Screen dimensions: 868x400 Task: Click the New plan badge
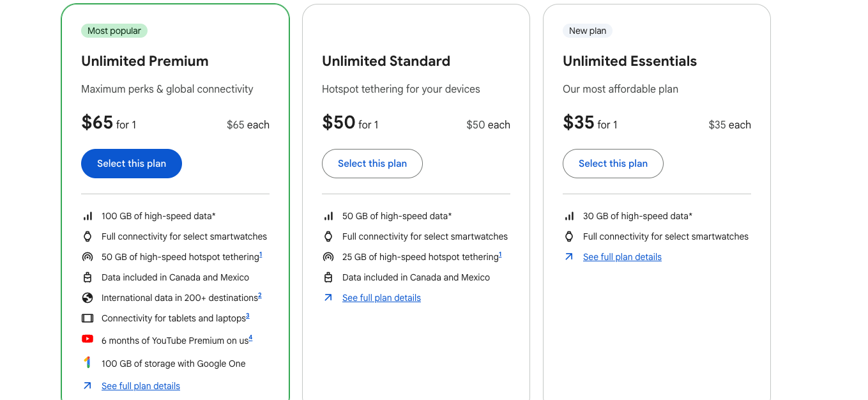pyautogui.click(x=588, y=31)
